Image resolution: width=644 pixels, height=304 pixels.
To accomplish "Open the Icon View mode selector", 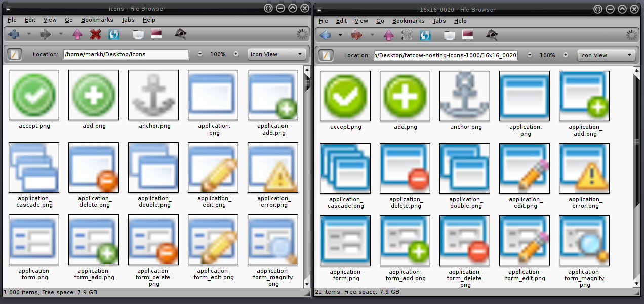I will (276, 54).
